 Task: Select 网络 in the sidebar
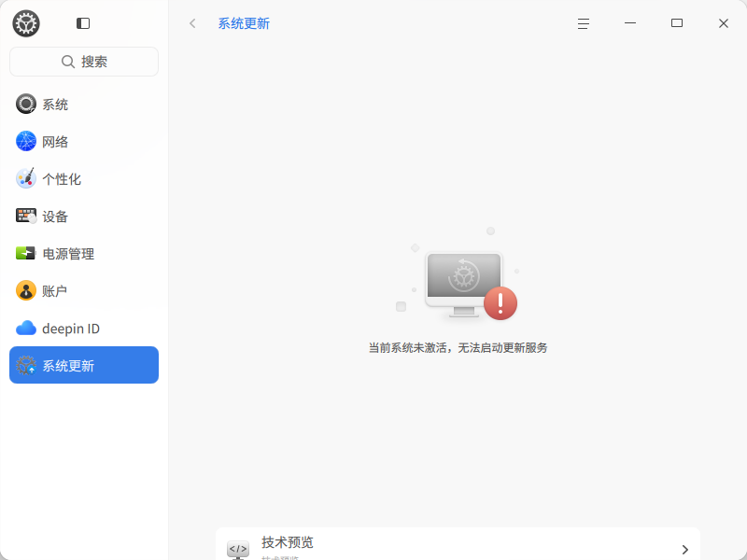tap(84, 142)
